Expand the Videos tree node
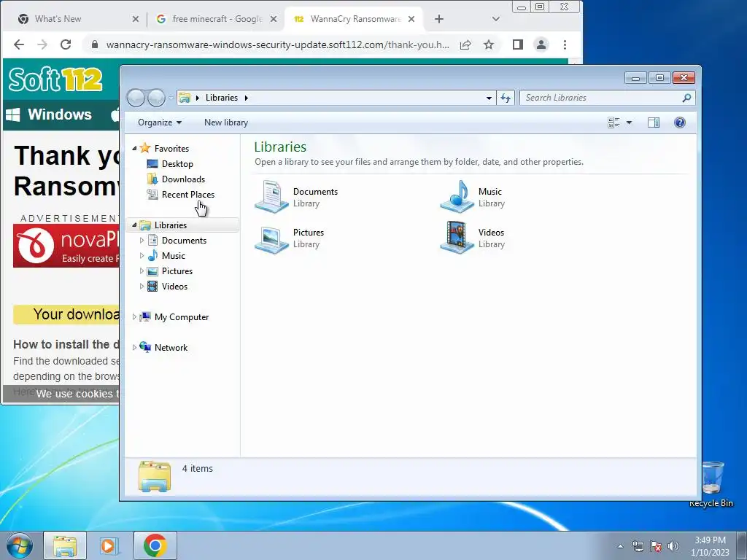Viewport: 747px width, 560px height. pyautogui.click(x=142, y=286)
